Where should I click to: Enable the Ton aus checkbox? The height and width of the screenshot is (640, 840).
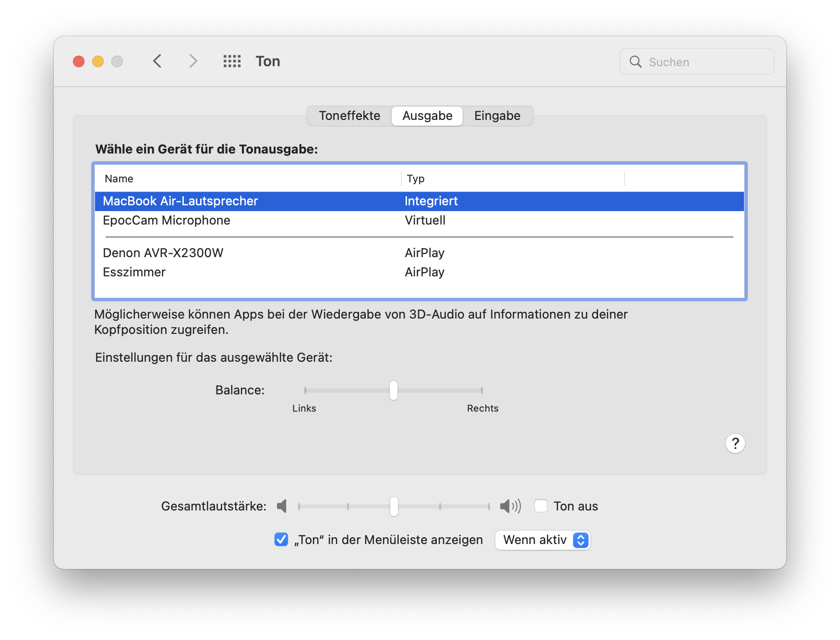(x=541, y=506)
